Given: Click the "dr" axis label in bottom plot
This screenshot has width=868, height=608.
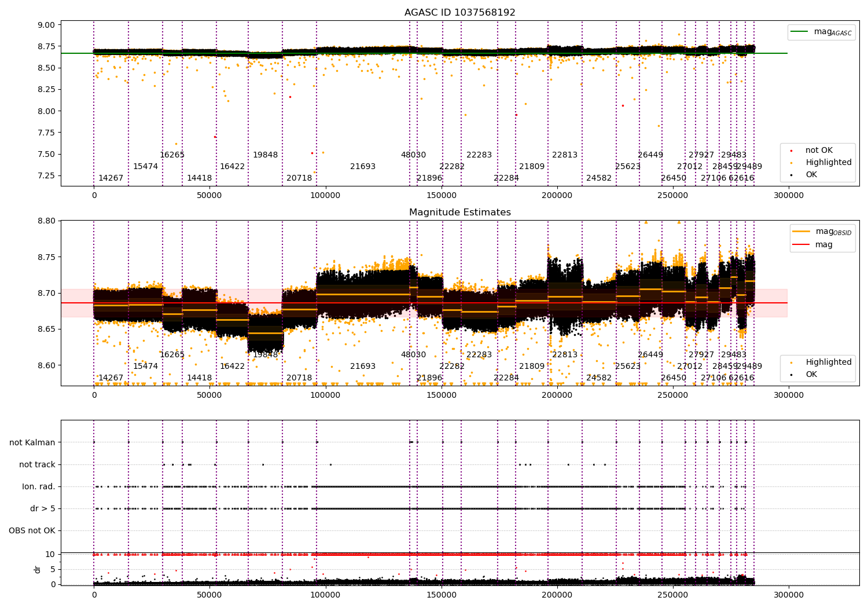Looking at the screenshot, I should (38, 569).
